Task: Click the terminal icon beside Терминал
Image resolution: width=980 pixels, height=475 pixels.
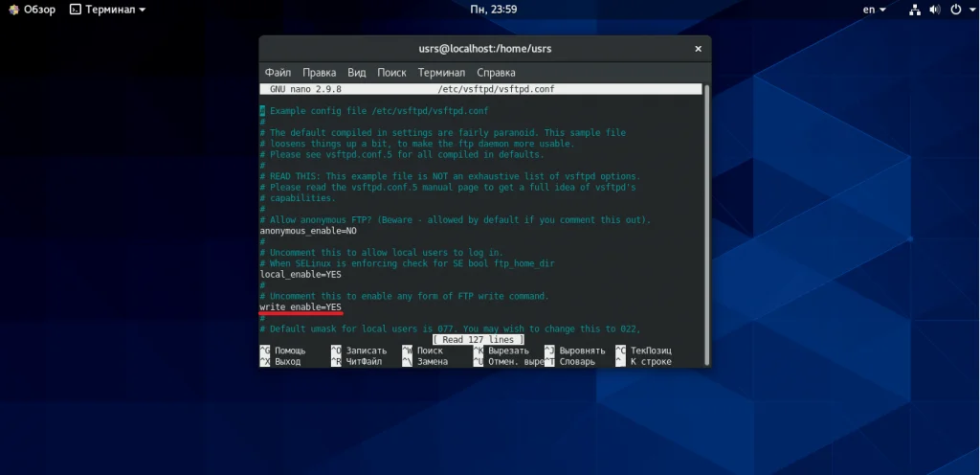Action: (x=76, y=10)
